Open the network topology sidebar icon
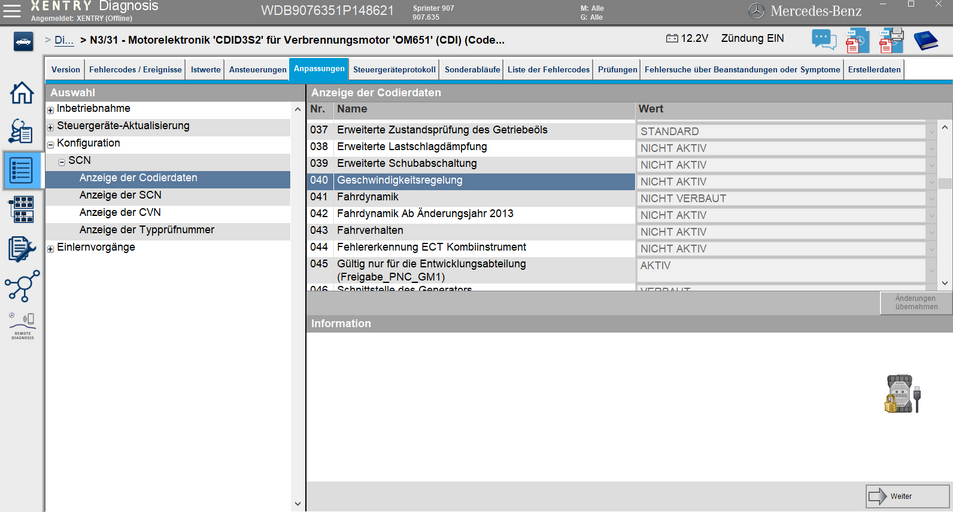The image size is (953, 512). (22, 286)
